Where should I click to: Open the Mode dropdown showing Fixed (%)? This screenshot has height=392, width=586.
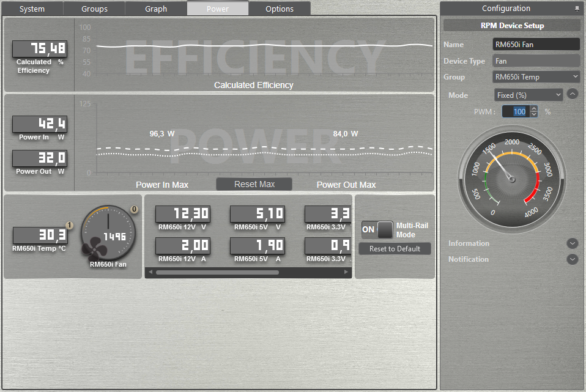tap(529, 95)
